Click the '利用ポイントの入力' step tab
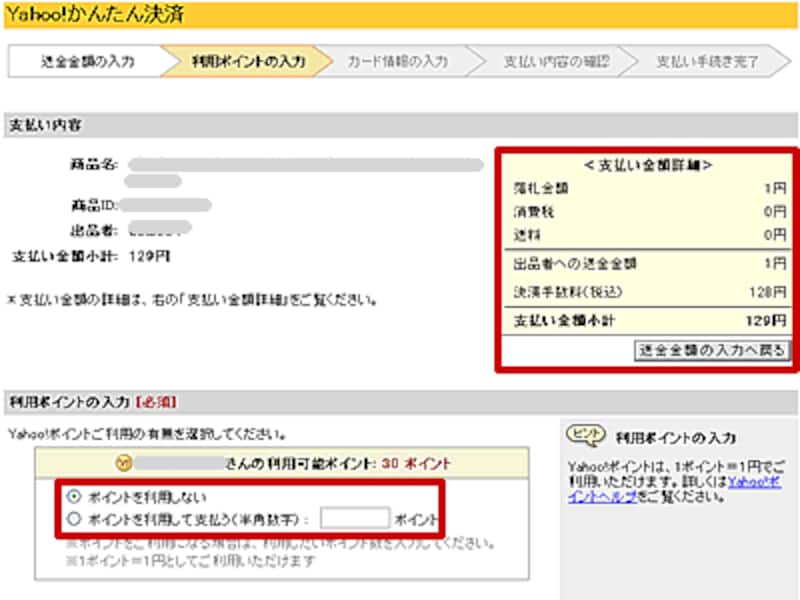 point(248,62)
